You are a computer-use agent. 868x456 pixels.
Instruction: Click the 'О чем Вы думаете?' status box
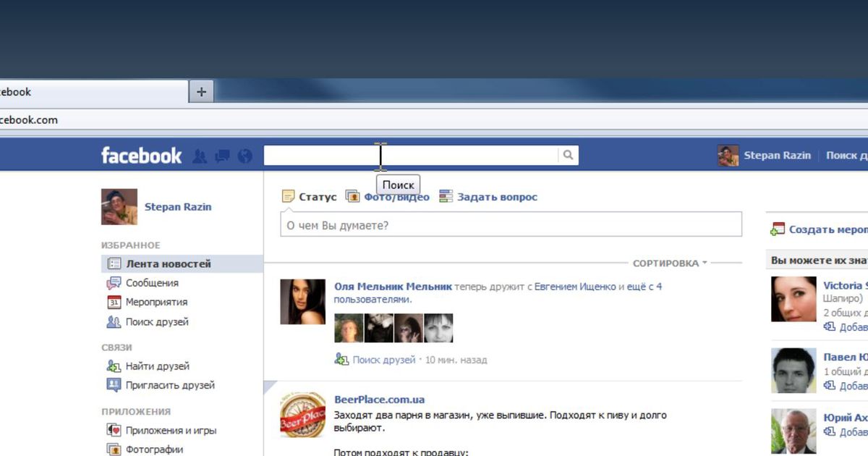click(x=511, y=225)
